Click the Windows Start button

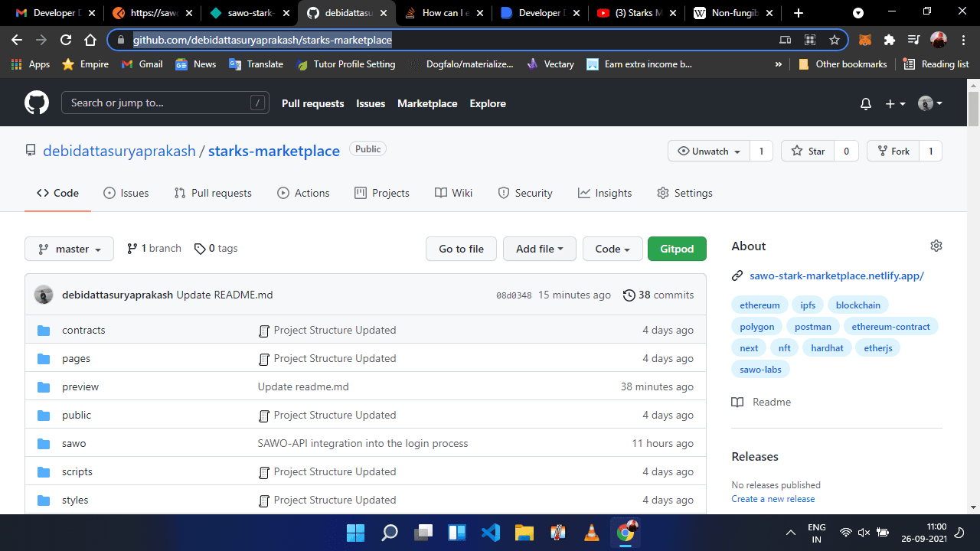pyautogui.click(x=355, y=533)
